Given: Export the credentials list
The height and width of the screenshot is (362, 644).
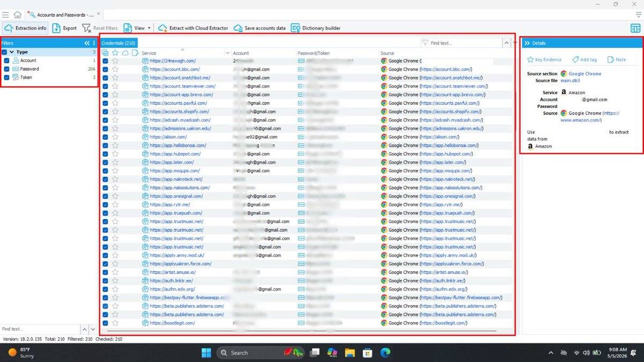Looking at the screenshot, I should [65, 28].
